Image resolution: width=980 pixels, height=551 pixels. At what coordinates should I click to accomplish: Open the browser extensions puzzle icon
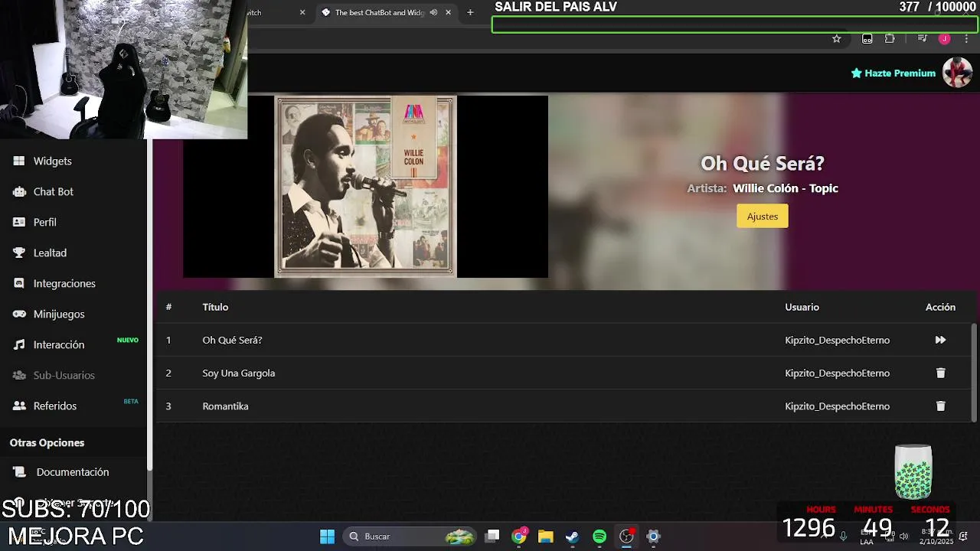coord(890,38)
